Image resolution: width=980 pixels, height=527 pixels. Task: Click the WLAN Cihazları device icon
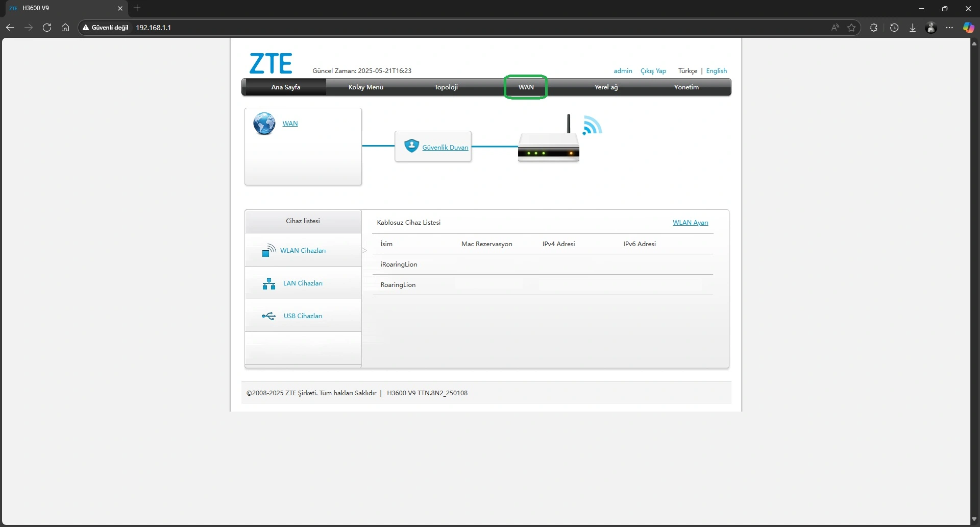click(269, 250)
